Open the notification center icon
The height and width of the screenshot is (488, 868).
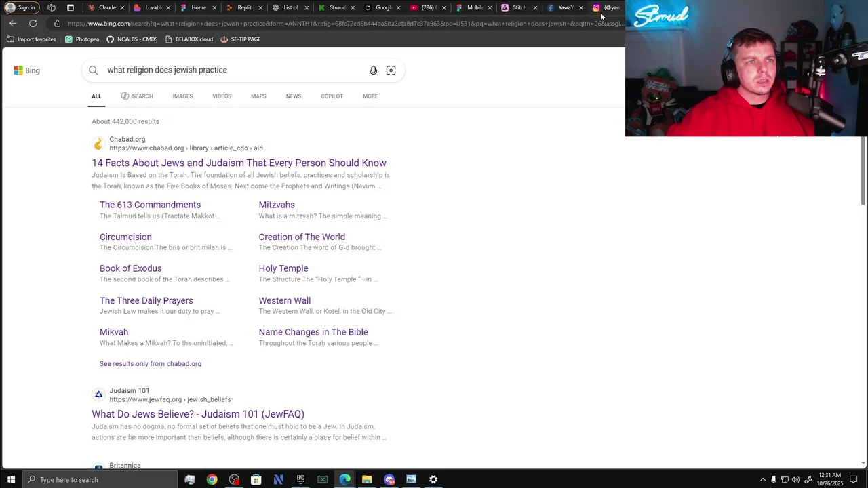coord(854,480)
